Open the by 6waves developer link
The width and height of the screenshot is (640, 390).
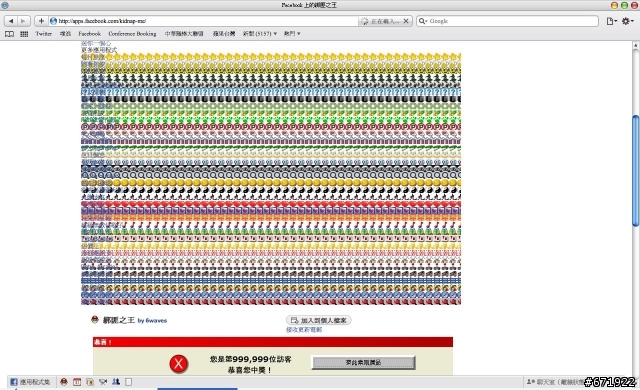pos(152,321)
